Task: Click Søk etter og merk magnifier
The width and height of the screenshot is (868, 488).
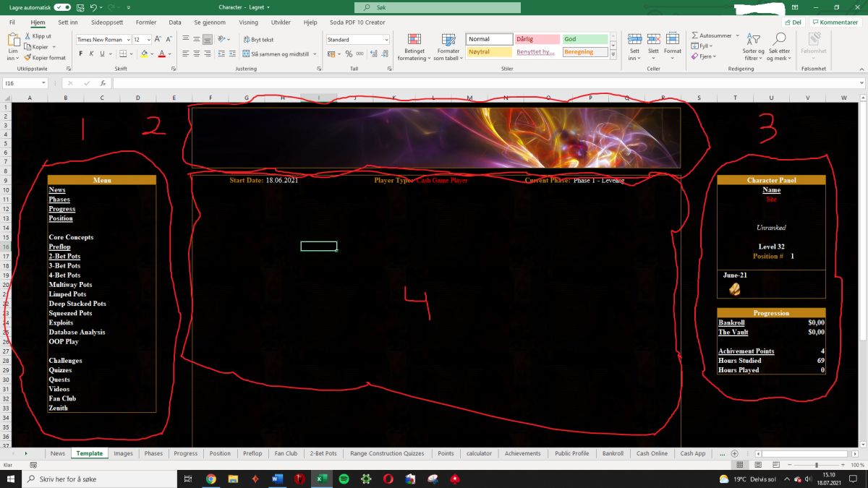Action: pos(779,39)
